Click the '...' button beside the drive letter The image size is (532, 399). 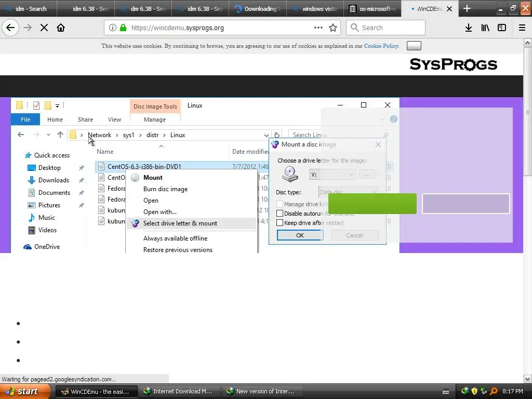[367, 175]
